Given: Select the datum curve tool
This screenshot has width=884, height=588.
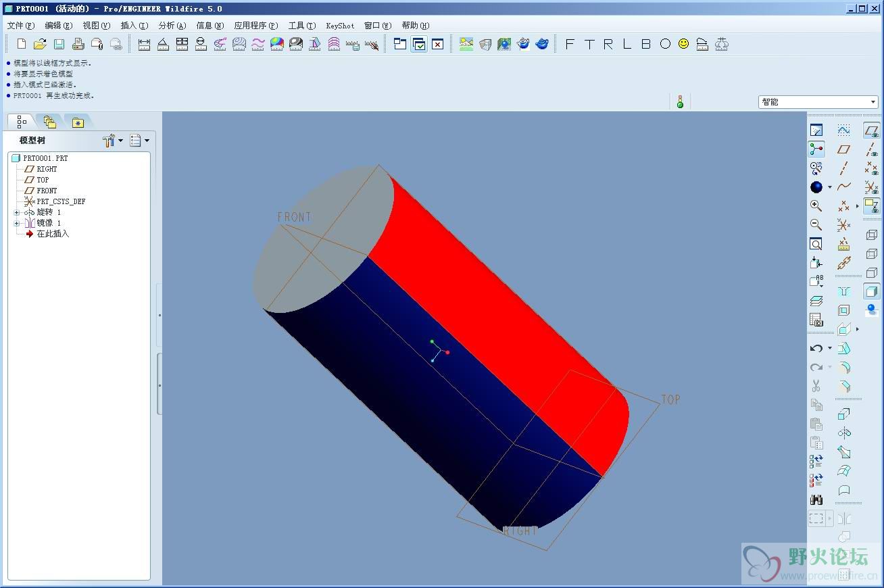Looking at the screenshot, I should point(844,187).
